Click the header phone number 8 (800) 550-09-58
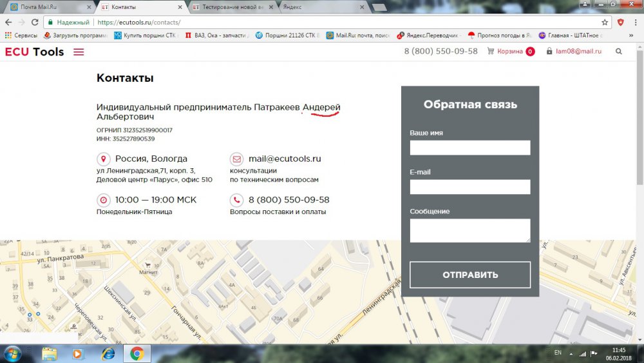The height and width of the screenshot is (363, 644). point(440,52)
